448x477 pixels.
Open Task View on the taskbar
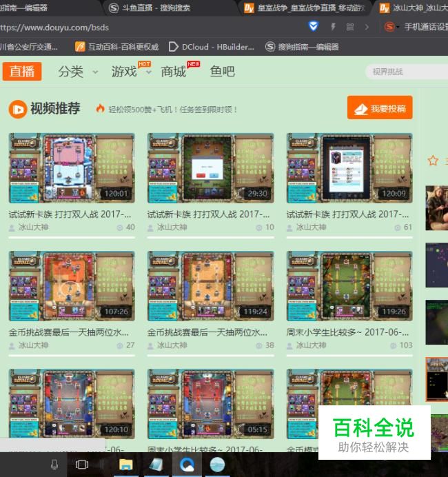point(82,465)
